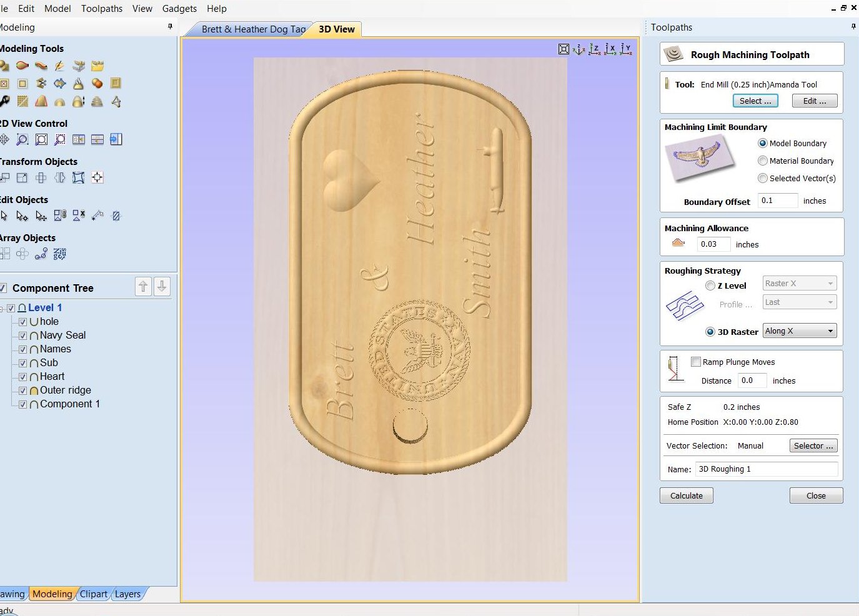
Task: Toggle visibility checkbox for hole component
Action: coord(23,322)
